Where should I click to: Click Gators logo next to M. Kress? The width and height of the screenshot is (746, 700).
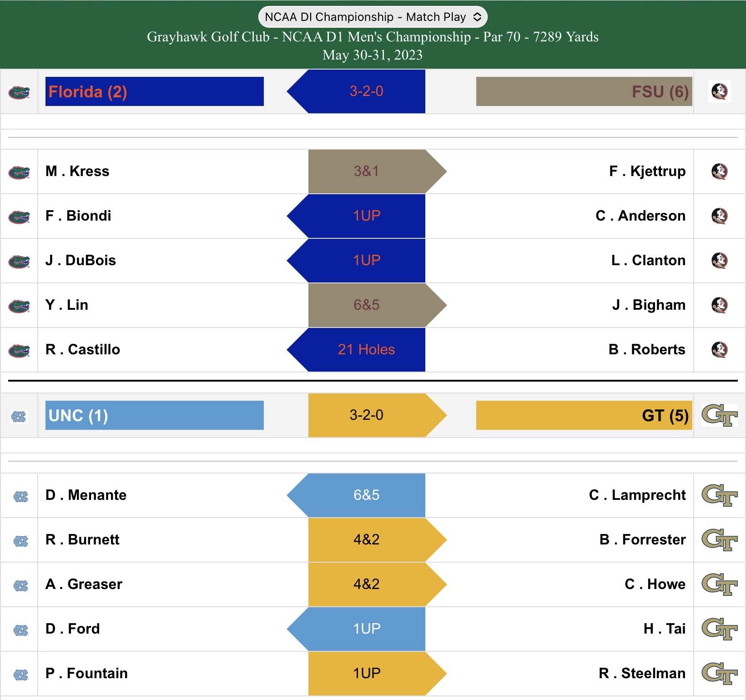19,172
